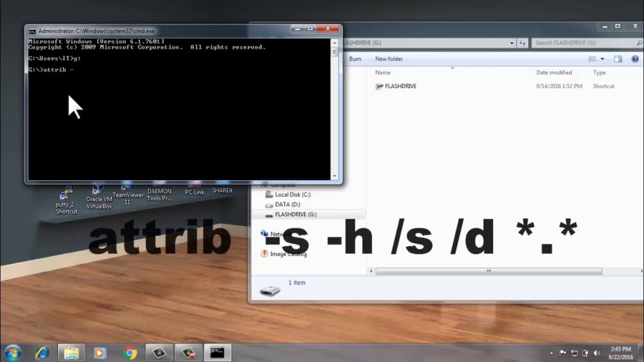Open the Start menu
This screenshot has height=362, width=644.
[11, 352]
